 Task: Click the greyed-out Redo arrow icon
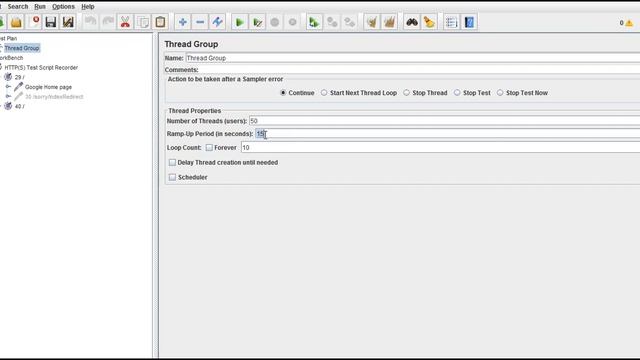(108, 22)
